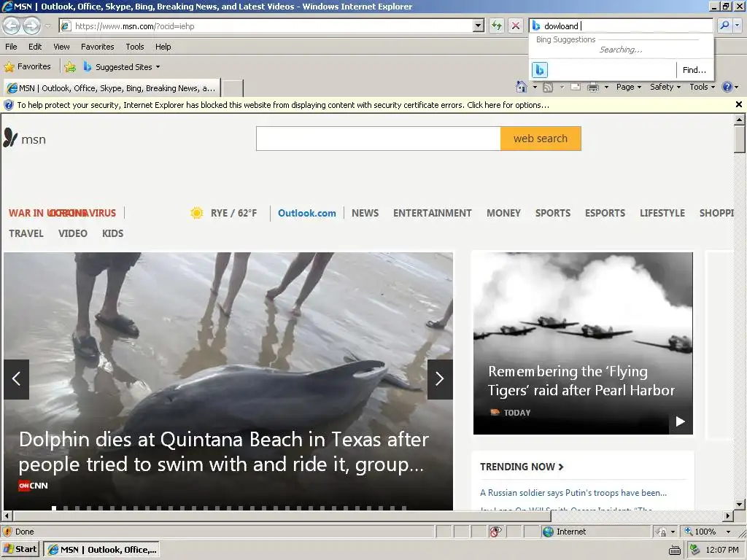Click the Find... button in search dropdown

coord(694,70)
